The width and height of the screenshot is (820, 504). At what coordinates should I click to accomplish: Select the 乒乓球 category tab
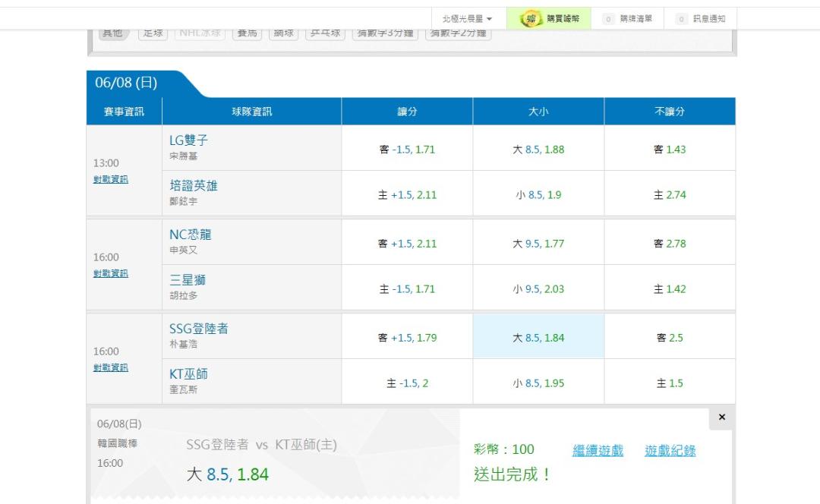(325, 34)
